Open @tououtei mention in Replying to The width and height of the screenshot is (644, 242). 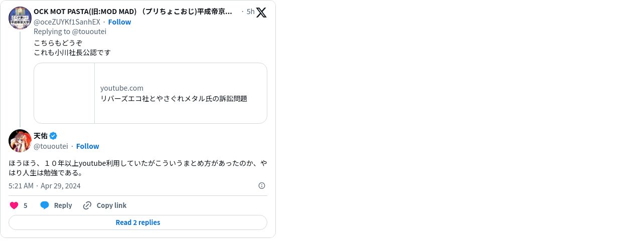[x=89, y=32]
